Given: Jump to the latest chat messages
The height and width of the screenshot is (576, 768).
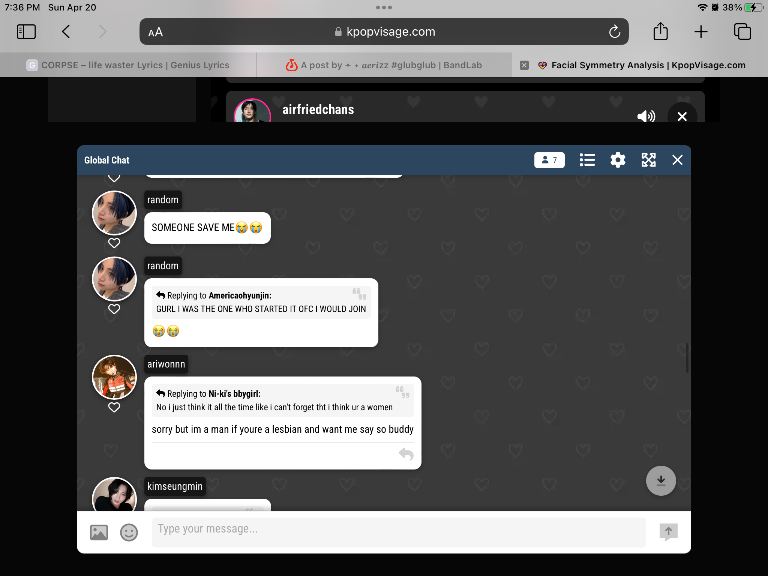Looking at the screenshot, I should 661,480.
